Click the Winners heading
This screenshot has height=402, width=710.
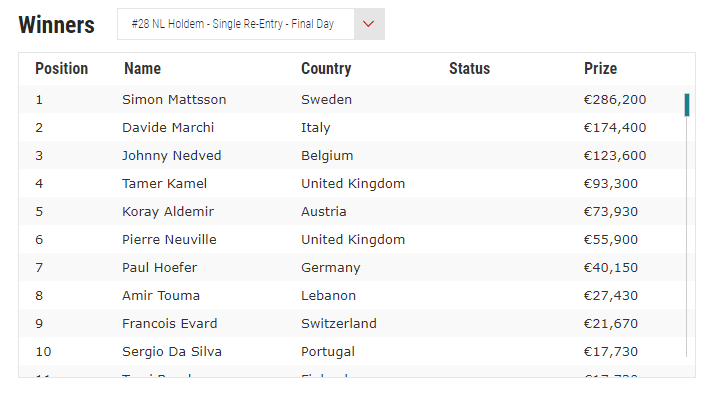tap(57, 24)
